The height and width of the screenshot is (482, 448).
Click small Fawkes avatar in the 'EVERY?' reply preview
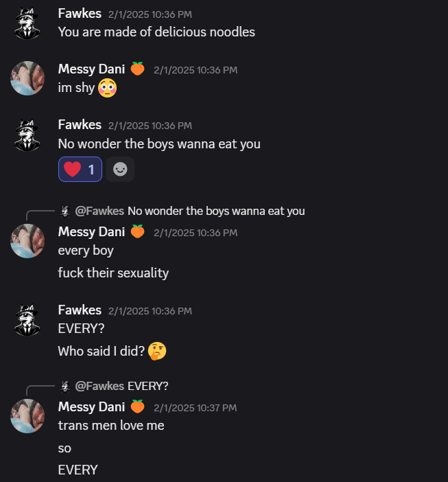[65, 387]
